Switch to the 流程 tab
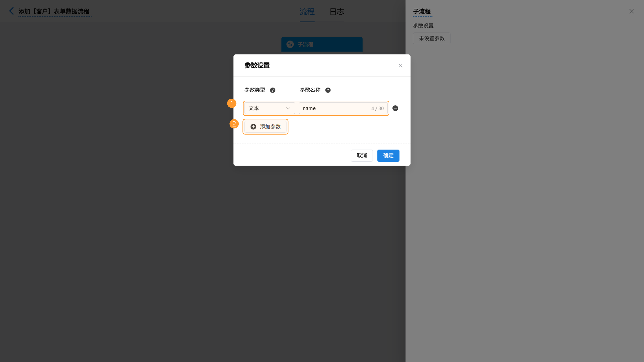Screen dimensions: 644x362 (x=307, y=12)
